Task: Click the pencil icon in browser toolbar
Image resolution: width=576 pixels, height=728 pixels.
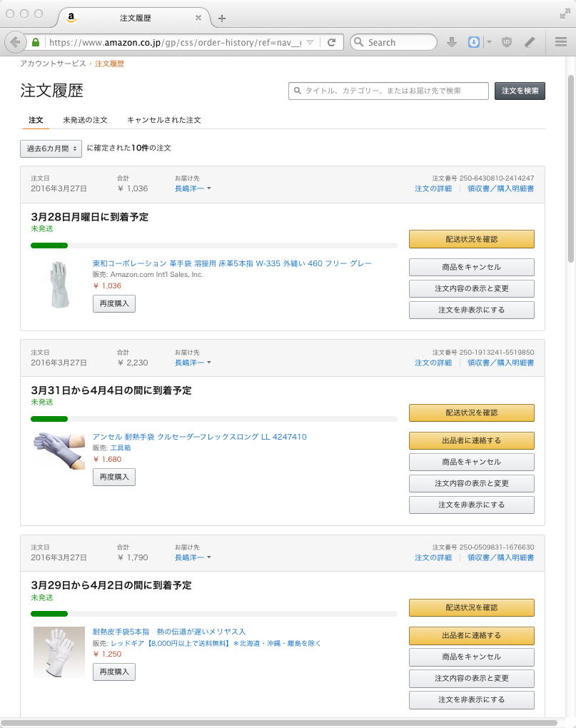Action: (x=529, y=42)
